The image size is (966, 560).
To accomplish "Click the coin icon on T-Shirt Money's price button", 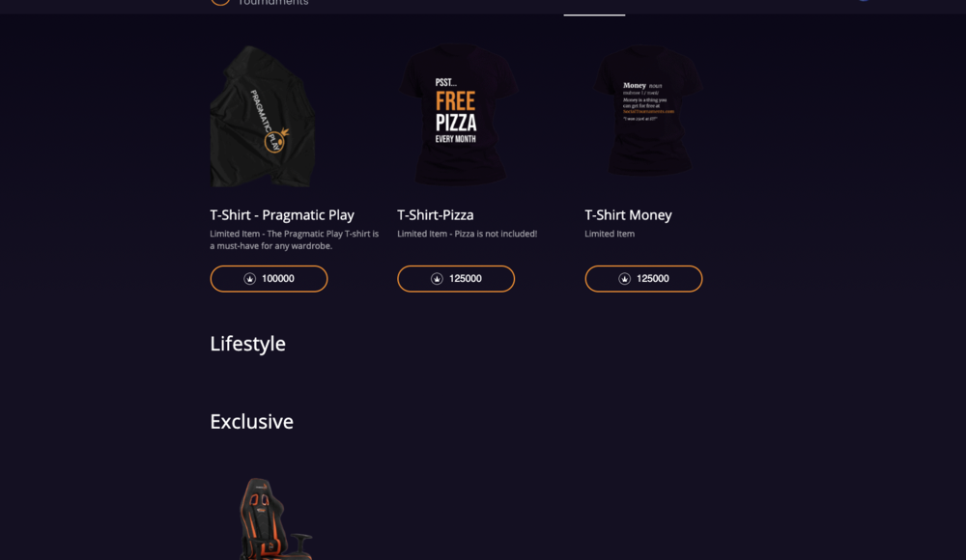I will (x=624, y=279).
